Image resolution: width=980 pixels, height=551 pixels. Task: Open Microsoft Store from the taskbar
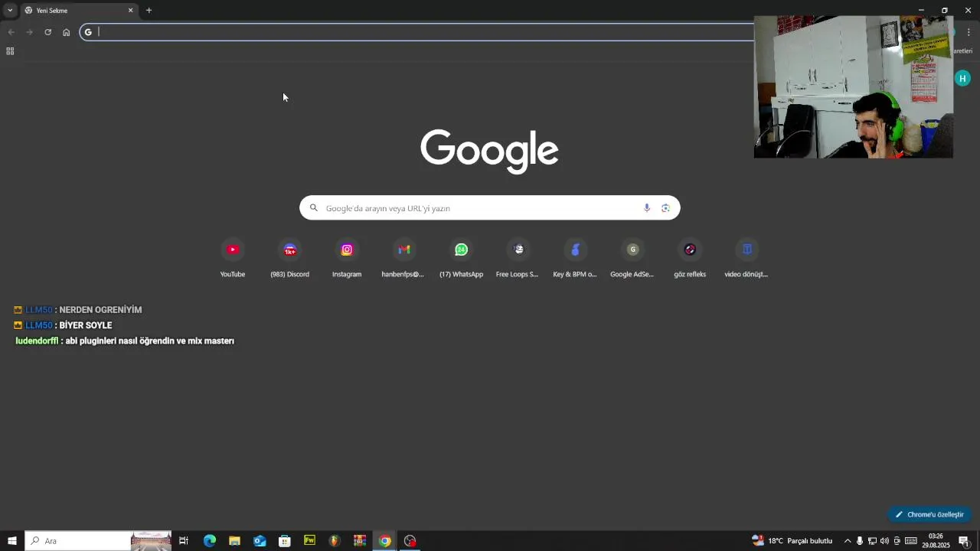click(285, 541)
